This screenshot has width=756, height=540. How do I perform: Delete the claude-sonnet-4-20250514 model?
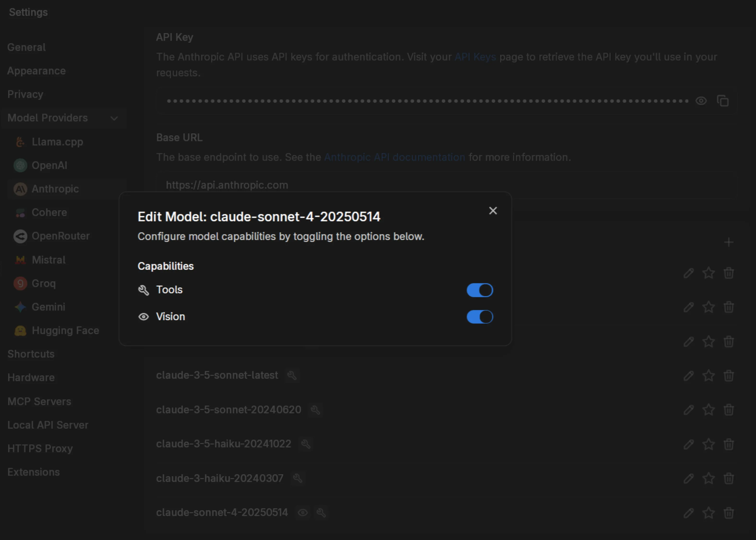click(x=728, y=513)
